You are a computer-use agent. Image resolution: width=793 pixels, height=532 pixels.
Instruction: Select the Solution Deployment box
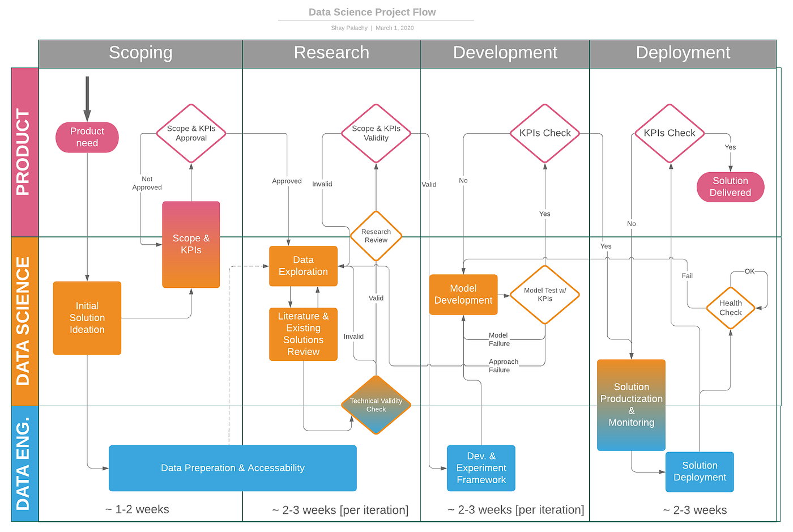[x=700, y=471]
